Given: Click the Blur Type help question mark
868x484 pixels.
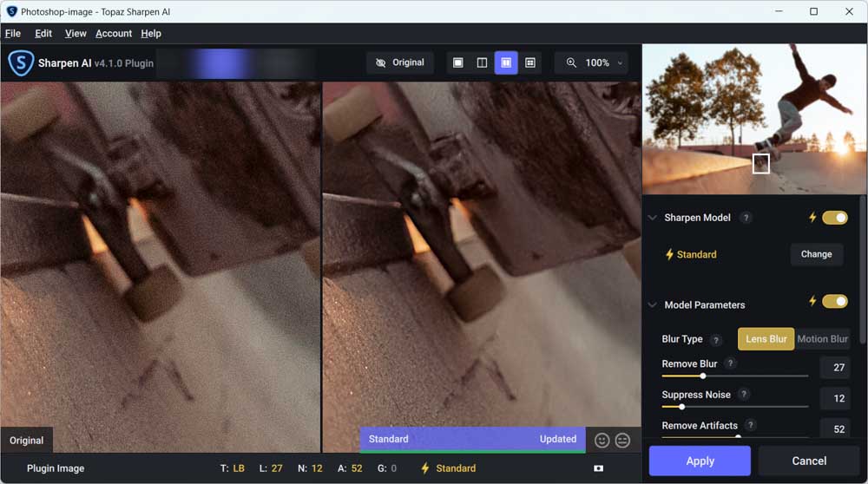Looking at the screenshot, I should click(716, 340).
